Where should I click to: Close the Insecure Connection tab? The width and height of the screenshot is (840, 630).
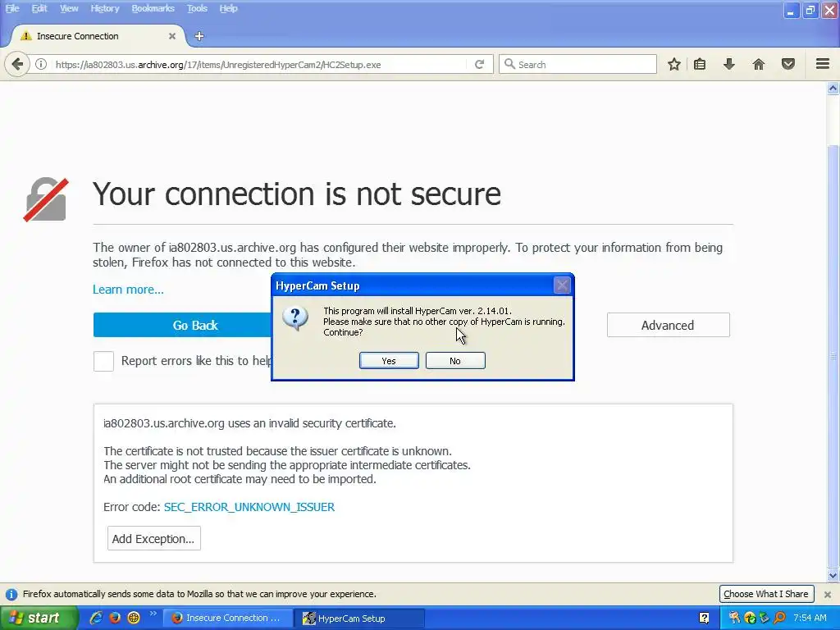pyautogui.click(x=172, y=36)
